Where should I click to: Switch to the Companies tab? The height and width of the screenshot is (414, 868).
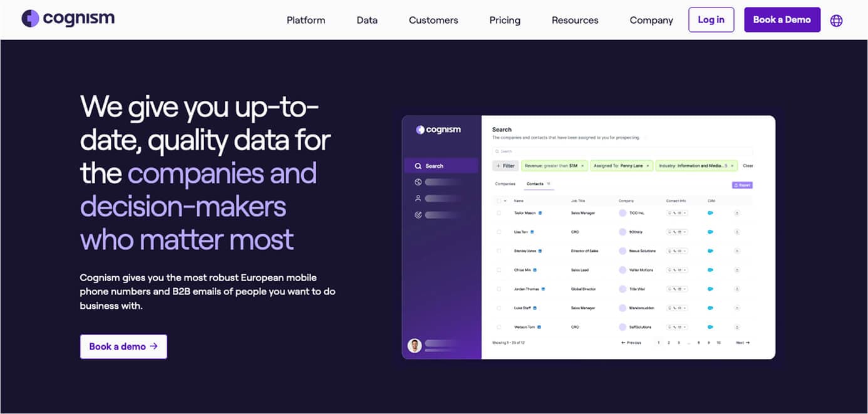pyautogui.click(x=505, y=183)
